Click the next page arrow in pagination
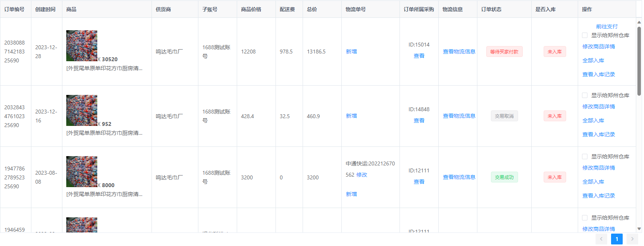Screen dimensions: 644x246 pos(632,239)
